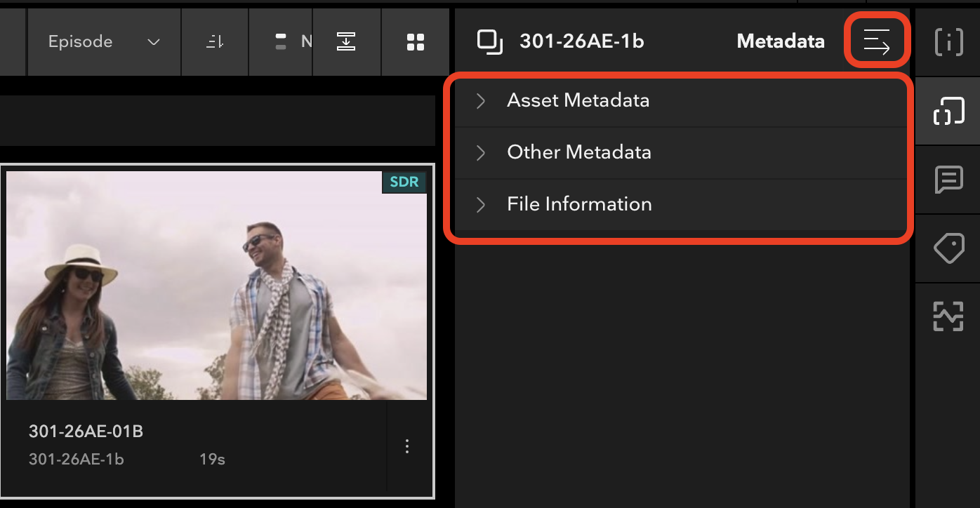
Task: Open the tags sidebar panel
Action: 948,248
